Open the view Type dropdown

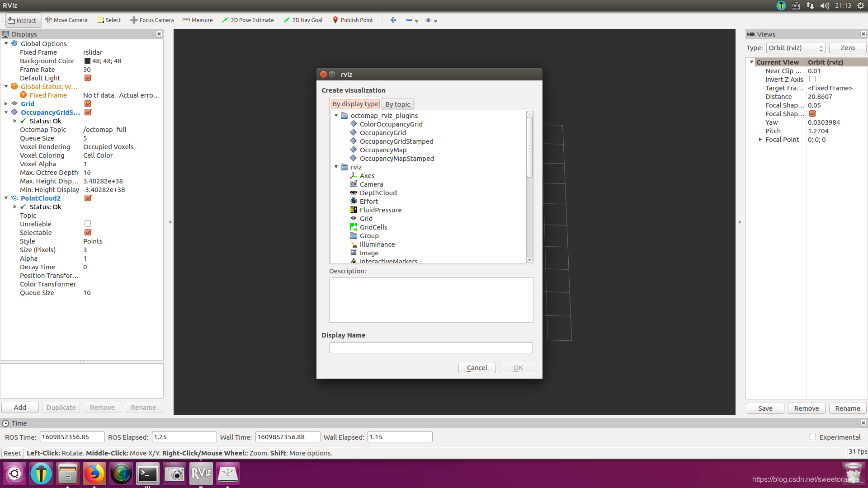[795, 48]
